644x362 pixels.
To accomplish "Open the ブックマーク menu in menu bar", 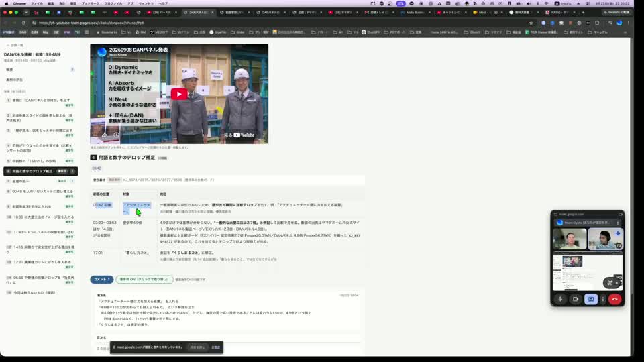I will point(90,3).
